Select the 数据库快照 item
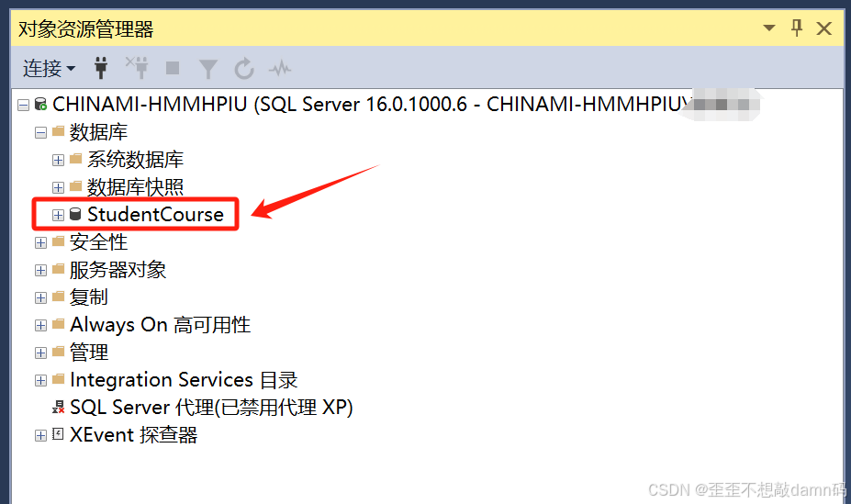Viewport: 851px width, 504px height. [135, 187]
